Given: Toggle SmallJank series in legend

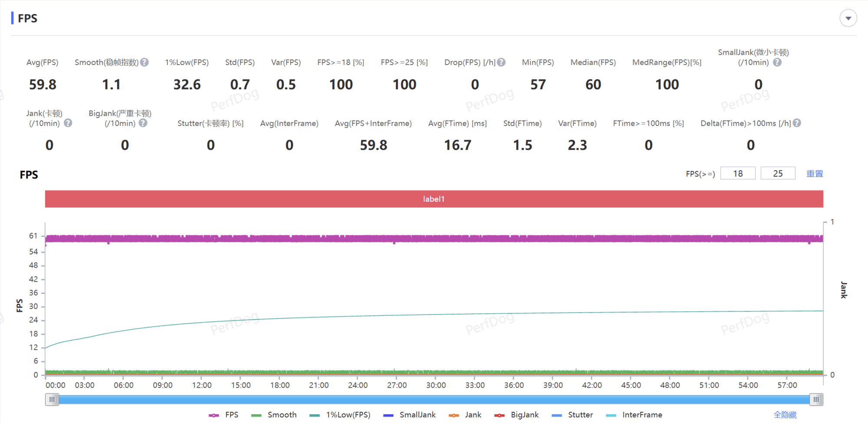Looking at the screenshot, I should click(x=410, y=415).
